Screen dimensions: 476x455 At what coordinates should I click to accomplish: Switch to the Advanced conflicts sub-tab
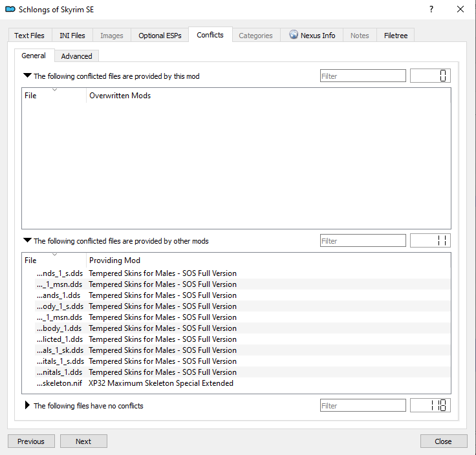(x=76, y=56)
